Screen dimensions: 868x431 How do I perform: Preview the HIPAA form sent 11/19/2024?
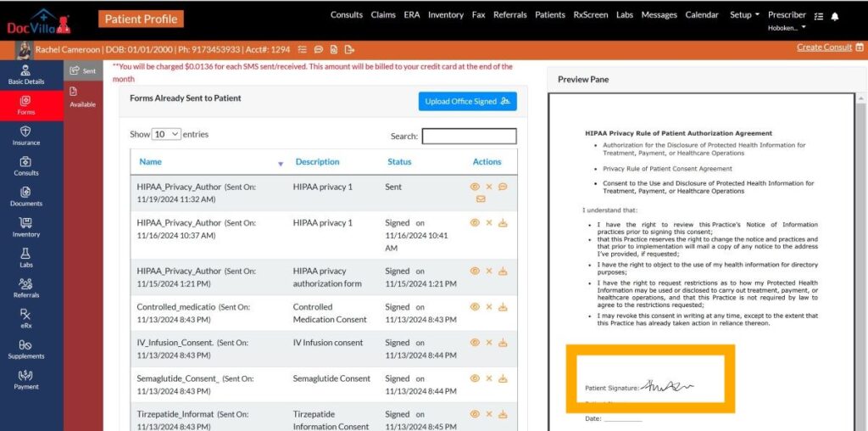pyautogui.click(x=475, y=187)
